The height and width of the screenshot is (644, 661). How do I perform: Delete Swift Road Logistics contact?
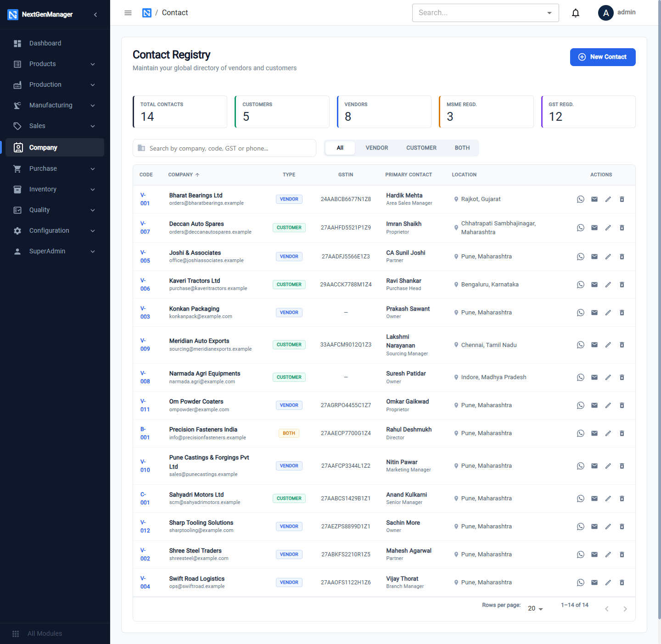pyautogui.click(x=622, y=582)
